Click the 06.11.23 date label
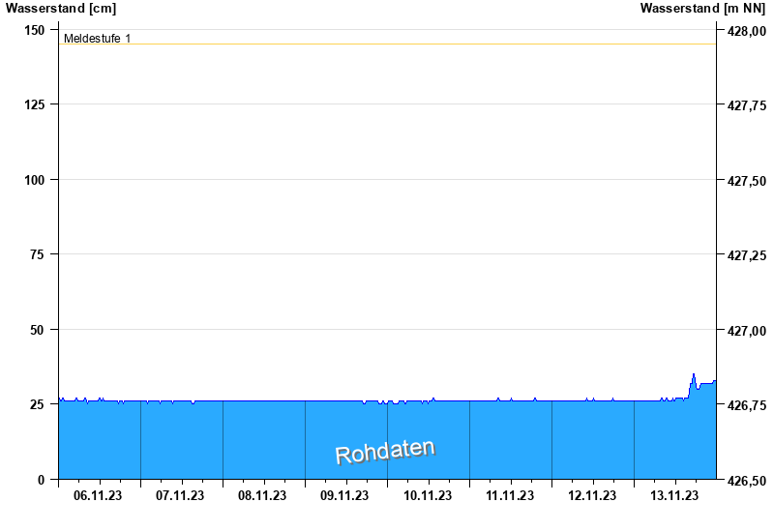The height and width of the screenshot is (532, 774). [99, 496]
